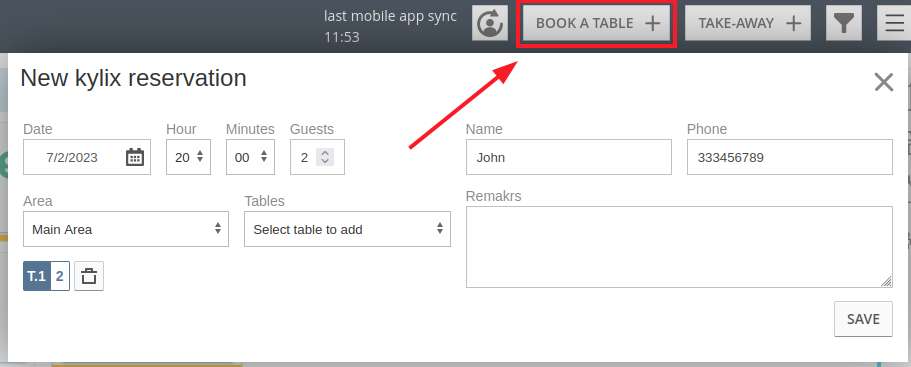Click the BOOK A TABLE button
Screen dimensions: 911x367
click(x=597, y=23)
